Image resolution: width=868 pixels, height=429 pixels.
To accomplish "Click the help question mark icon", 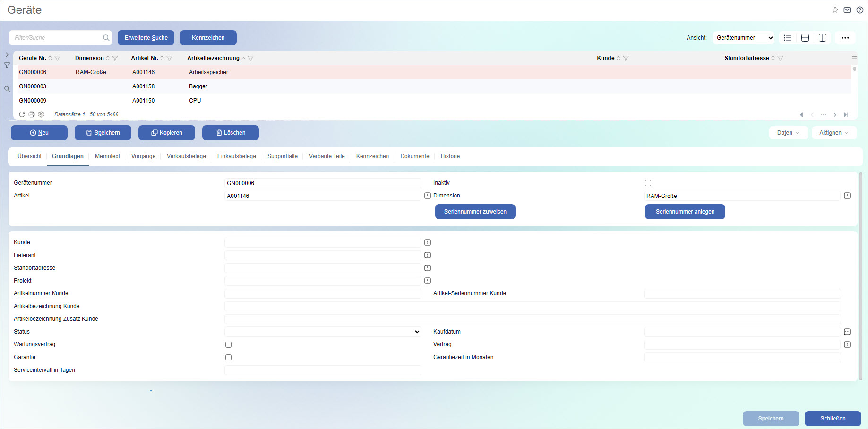I will pyautogui.click(x=860, y=10).
